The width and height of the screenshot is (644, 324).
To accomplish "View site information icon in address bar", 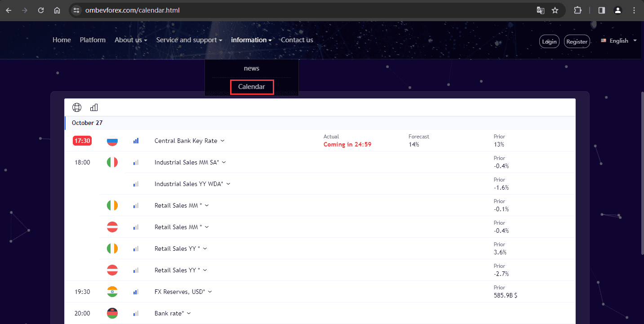I will pos(76,10).
